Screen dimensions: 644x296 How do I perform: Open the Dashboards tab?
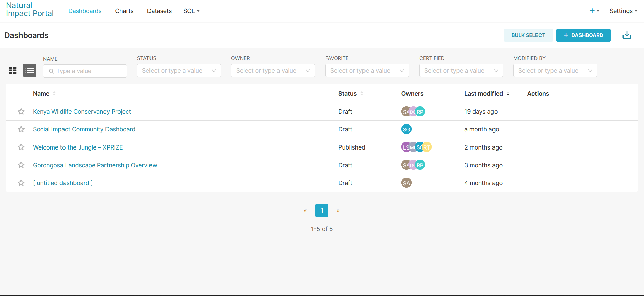click(85, 11)
